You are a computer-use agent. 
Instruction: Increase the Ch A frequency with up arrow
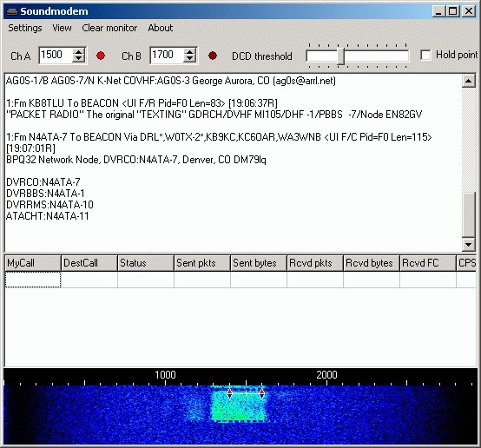79,52
